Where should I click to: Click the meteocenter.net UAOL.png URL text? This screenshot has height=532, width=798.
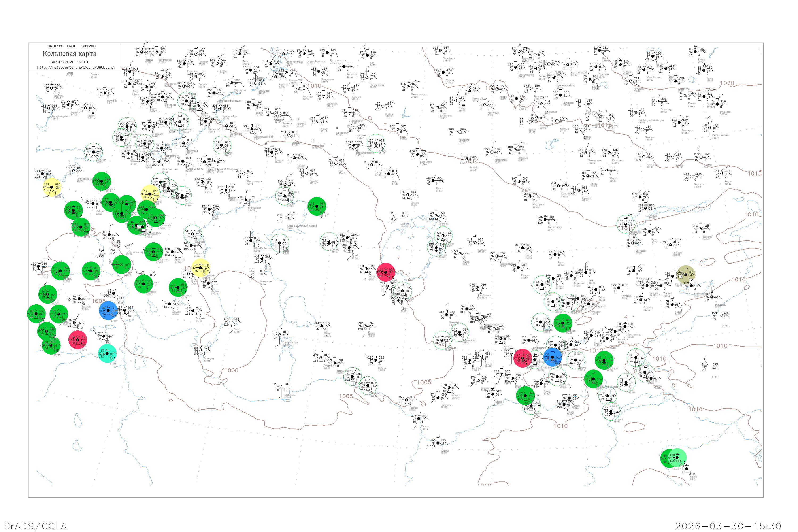[x=75, y=68]
